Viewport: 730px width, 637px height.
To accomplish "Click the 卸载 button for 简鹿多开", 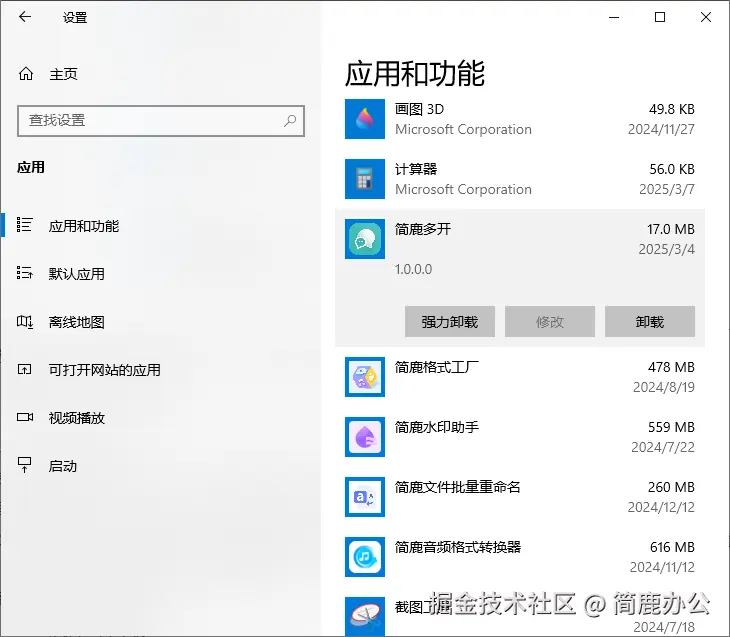I will (x=650, y=321).
